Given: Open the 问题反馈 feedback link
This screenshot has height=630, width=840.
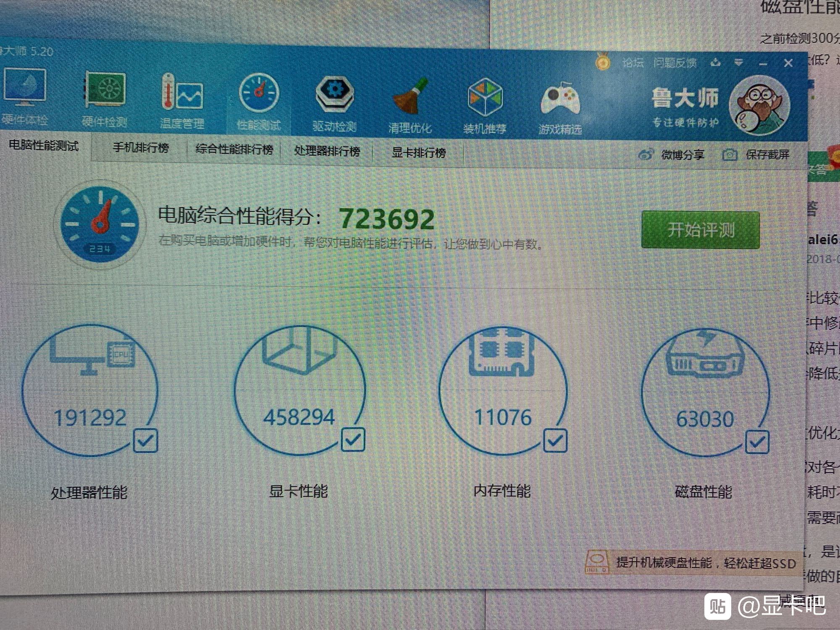Looking at the screenshot, I should pyautogui.click(x=675, y=63).
